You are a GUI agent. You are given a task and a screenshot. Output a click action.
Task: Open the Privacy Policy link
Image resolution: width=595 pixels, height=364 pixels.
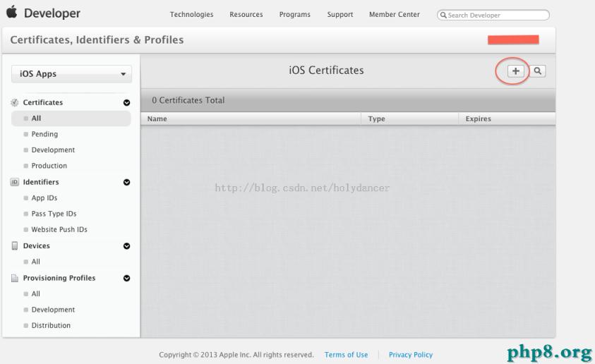click(x=411, y=355)
